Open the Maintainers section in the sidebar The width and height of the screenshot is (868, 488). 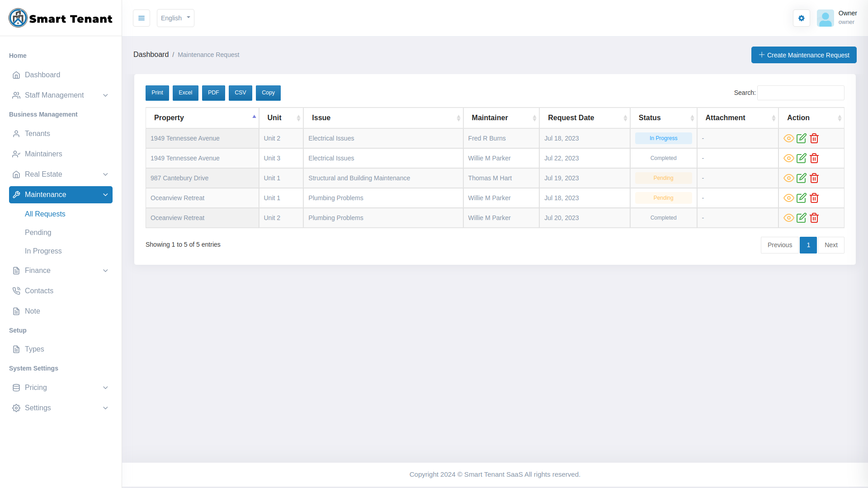(x=43, y=154)
